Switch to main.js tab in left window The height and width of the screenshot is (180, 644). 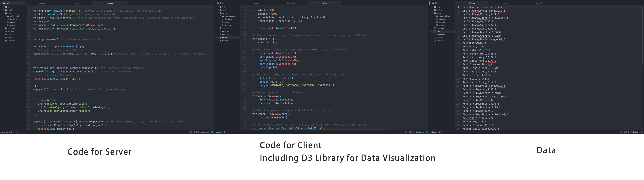[76, 3]
